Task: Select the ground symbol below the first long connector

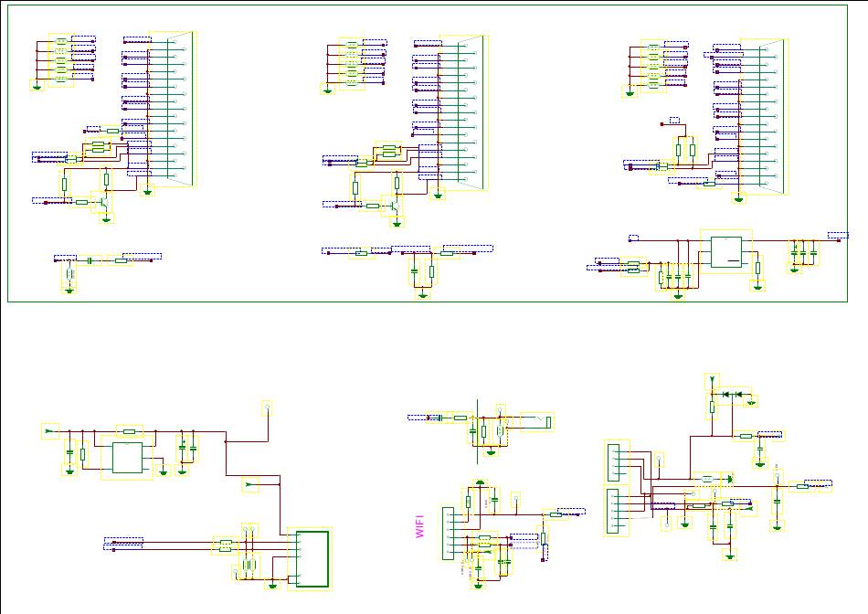Action: pos(147,192)
